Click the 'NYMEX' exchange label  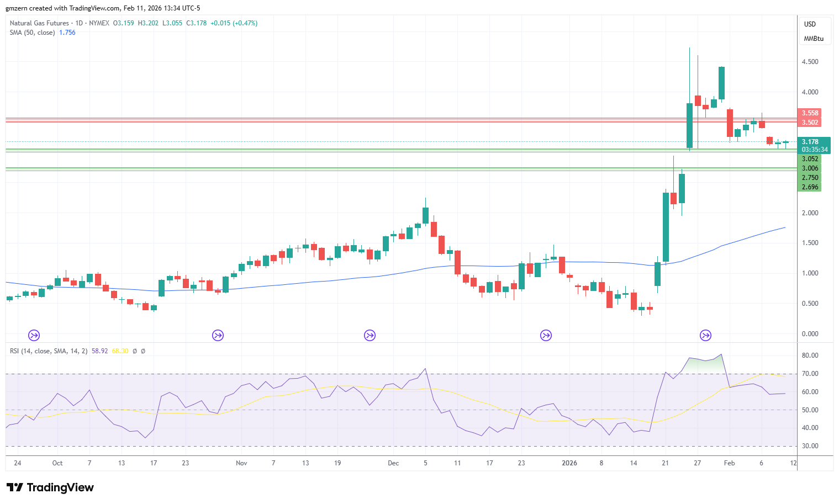[x=99, y=23]
